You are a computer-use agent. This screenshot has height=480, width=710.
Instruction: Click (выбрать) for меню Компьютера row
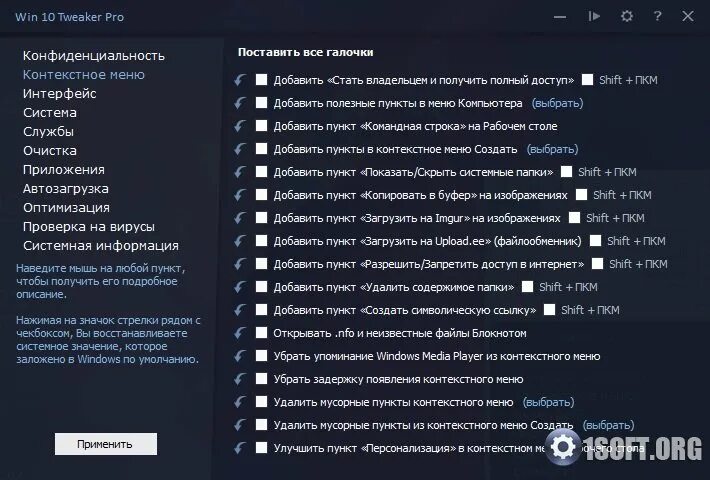coord(557,103)
